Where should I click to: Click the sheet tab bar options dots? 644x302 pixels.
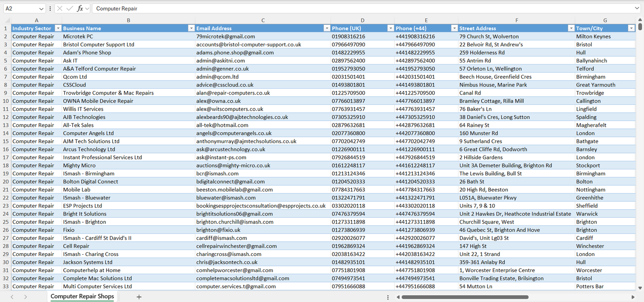(388, 297)
